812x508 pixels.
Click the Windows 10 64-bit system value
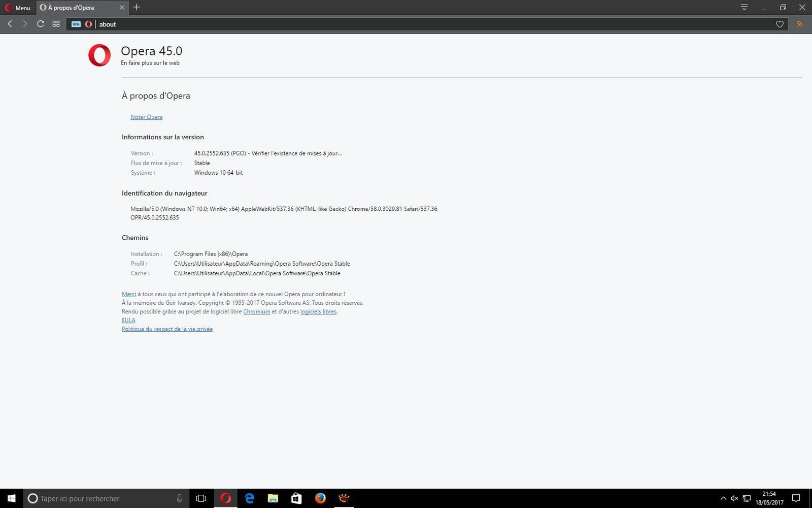[218, 173]
